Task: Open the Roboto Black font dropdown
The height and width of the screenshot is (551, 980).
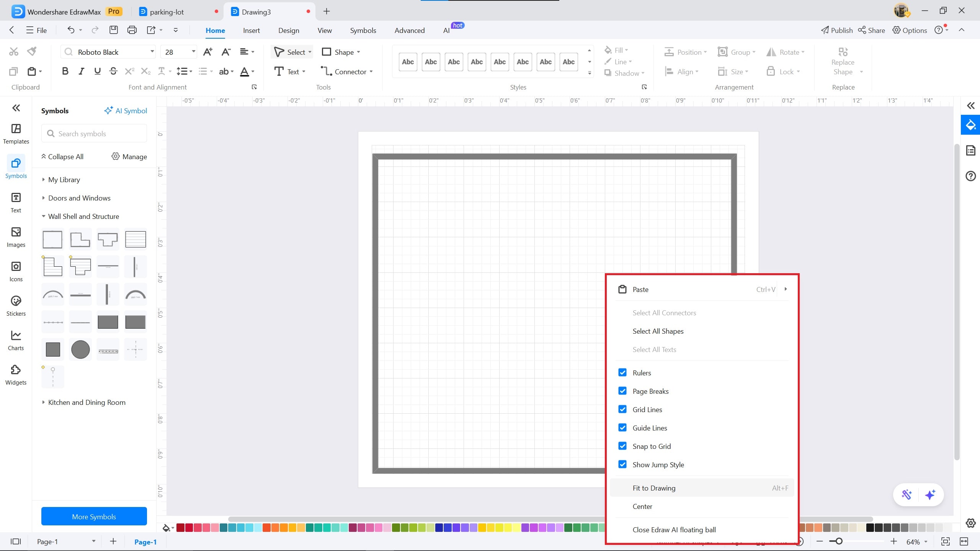Action: pyautogui.click(x=152, y=52)
